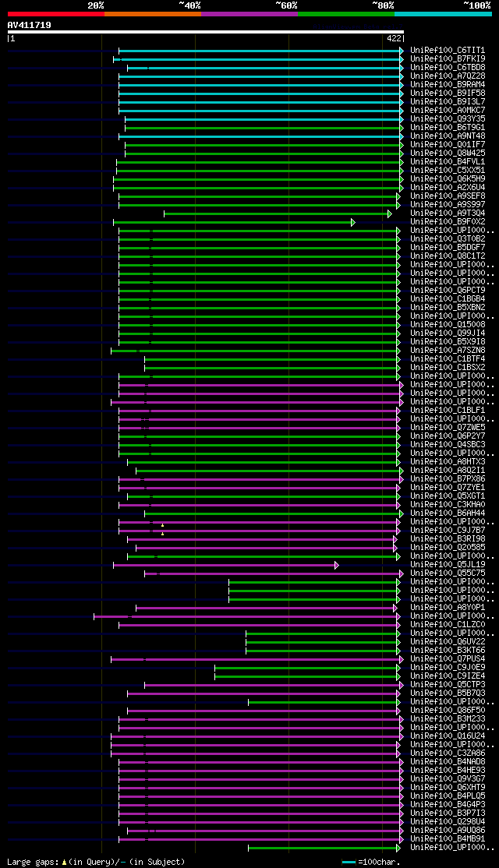This screenshot has width=499, height=868.
Task: Click the UniRef100_C1LZC0 label
Action: pyautogui.click(x=448, y=625)
